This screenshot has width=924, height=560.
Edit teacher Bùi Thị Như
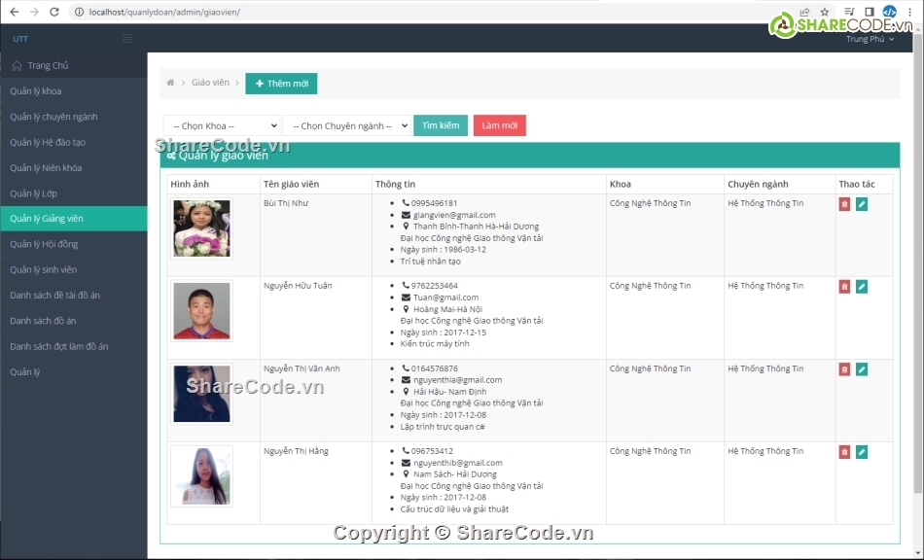pyautogui.click(x=862, y=204)
